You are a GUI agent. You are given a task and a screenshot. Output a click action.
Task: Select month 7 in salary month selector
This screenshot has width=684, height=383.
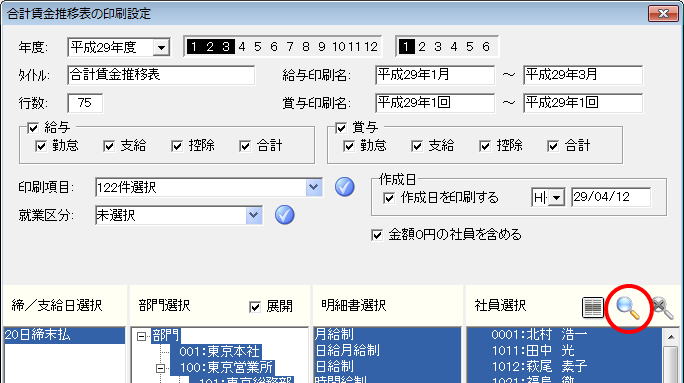(x=290, y=47)
